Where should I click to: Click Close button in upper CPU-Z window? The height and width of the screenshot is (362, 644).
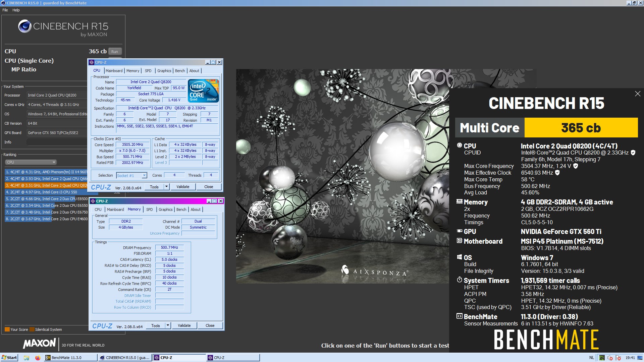pos(209,187)
